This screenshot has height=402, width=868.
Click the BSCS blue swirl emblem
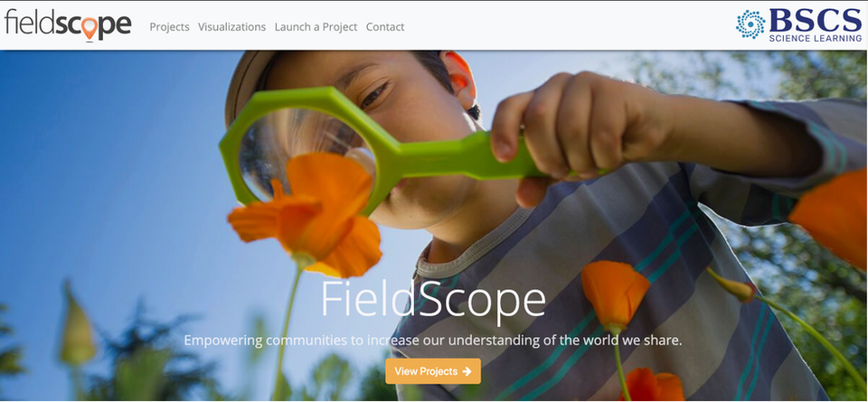pos(750,23)
